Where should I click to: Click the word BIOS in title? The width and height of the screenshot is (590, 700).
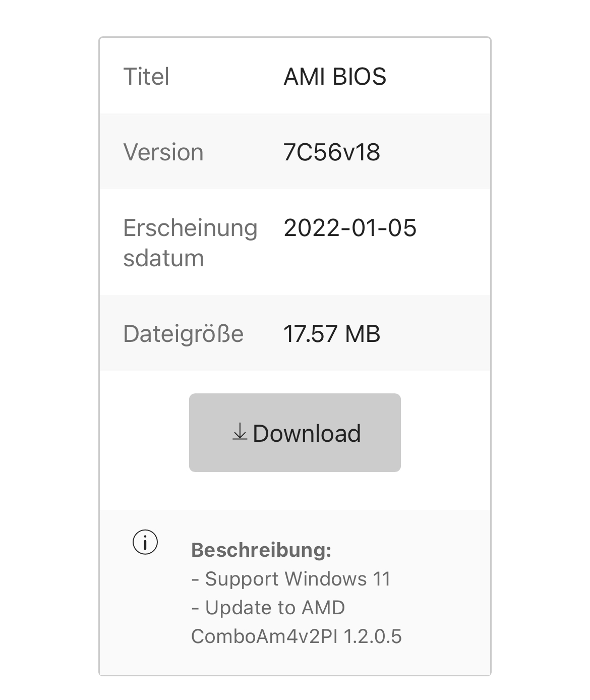click(359, 77)
